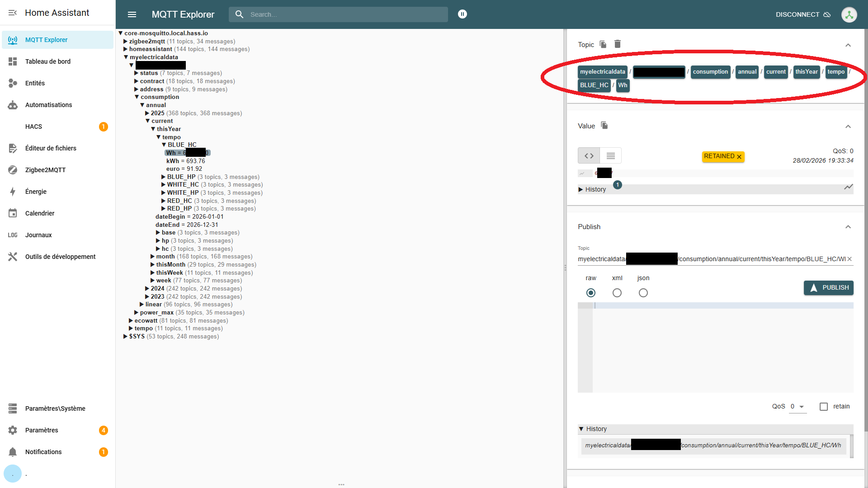Switch value view to raw text lines
This screenshot has width=868, height=488.
coord(610,156)
